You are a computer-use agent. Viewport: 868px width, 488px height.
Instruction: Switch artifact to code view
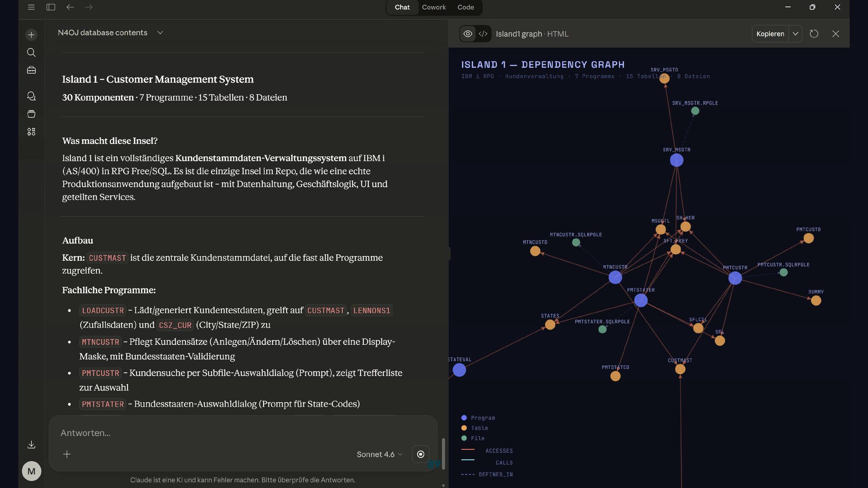click(x=483, y=34)
